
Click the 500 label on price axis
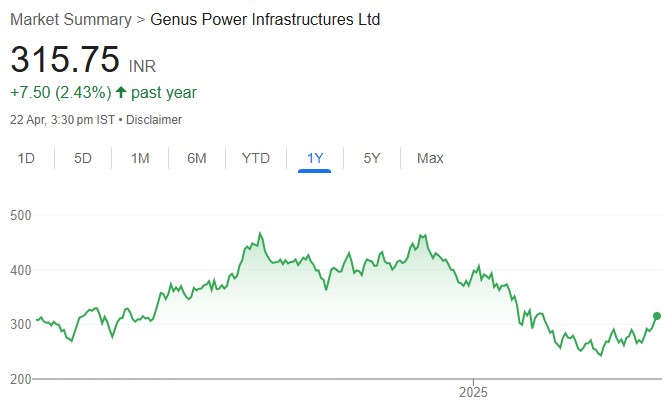tap(22, 215)
